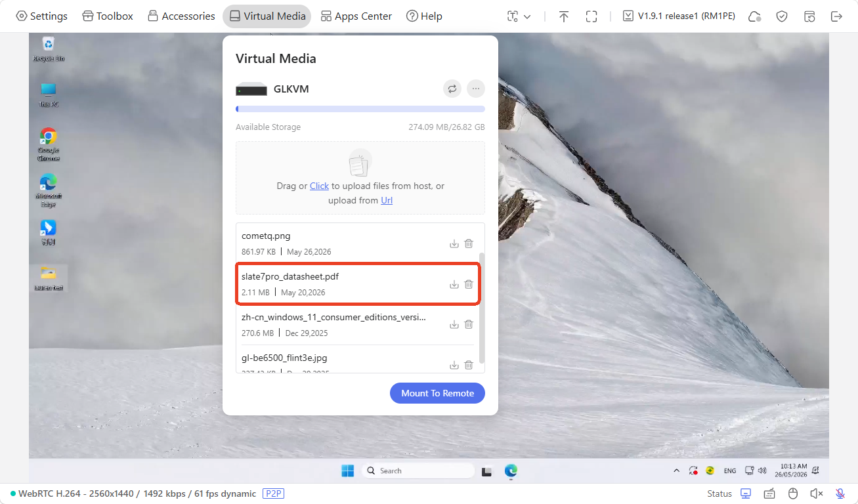Click the P2P connection badge

(x=273, y=493)
